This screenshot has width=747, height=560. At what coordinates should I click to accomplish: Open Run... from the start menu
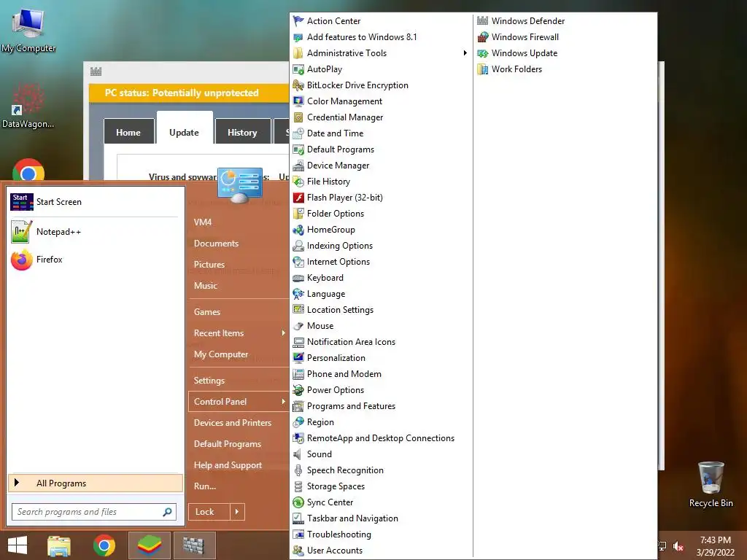click(205, 486)
